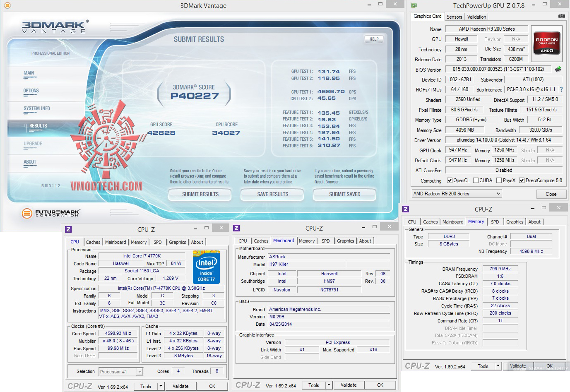Toggle the OpenCL checkbox in GPU-Z
570x392 pixels.
click(x=450, y=180)
